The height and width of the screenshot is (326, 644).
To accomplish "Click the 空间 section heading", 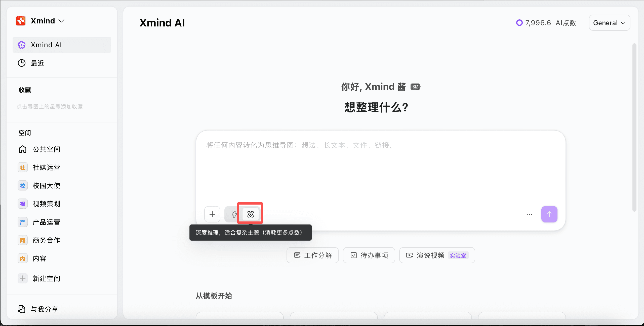I will (25, 133).
